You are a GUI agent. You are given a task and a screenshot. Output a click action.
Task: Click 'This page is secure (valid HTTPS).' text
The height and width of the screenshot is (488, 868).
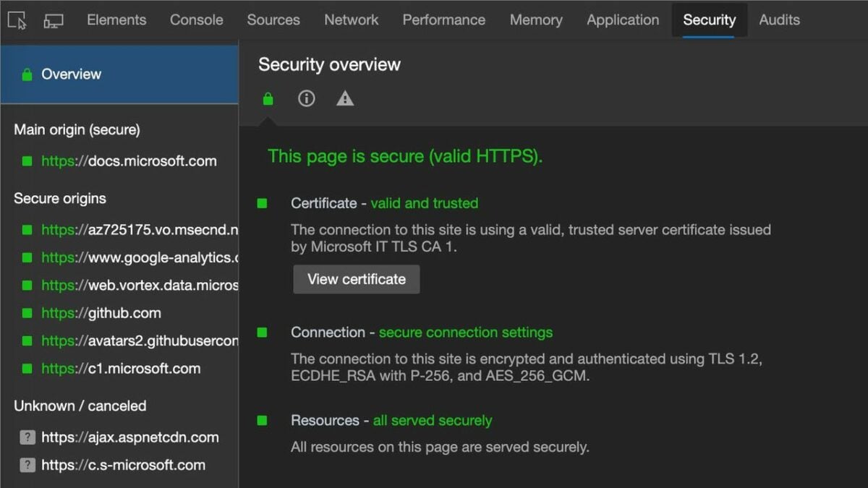pos(405,156)
